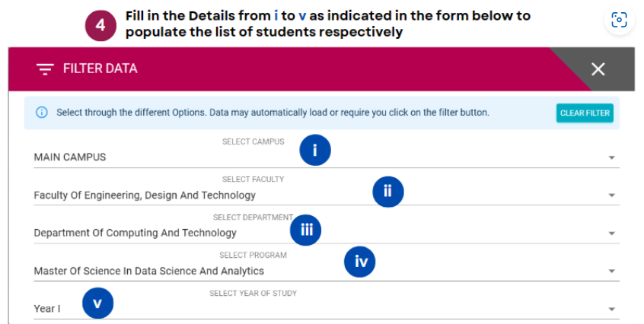
Task: Click the Faculty Of Engineering, Design And Technology value
Action: click(145, 195)
